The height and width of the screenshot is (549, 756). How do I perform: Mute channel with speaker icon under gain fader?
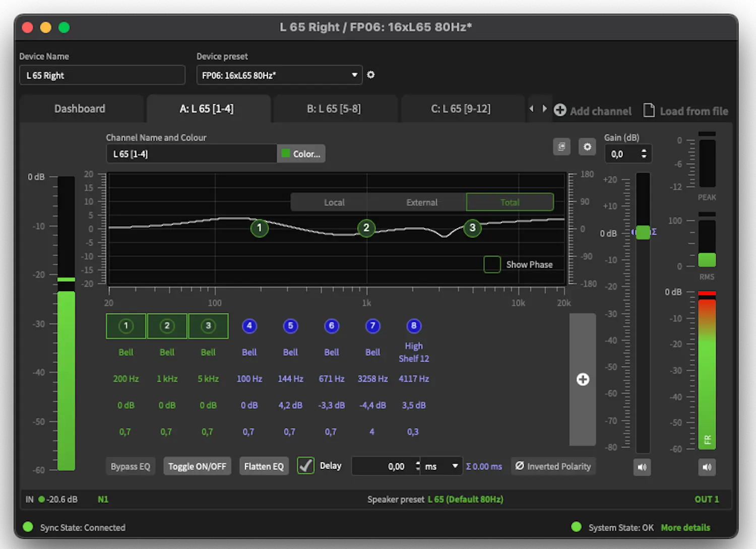click(642, 467)
